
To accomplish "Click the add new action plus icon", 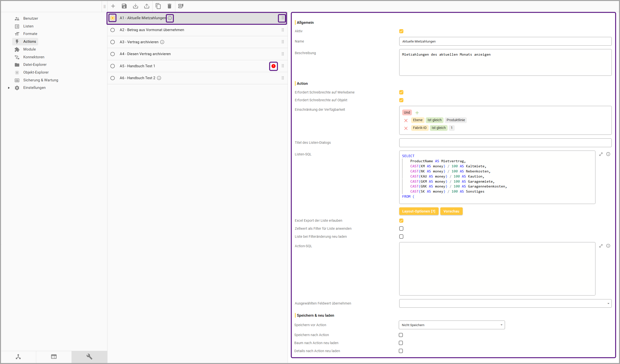I will [x=113, y=6].
